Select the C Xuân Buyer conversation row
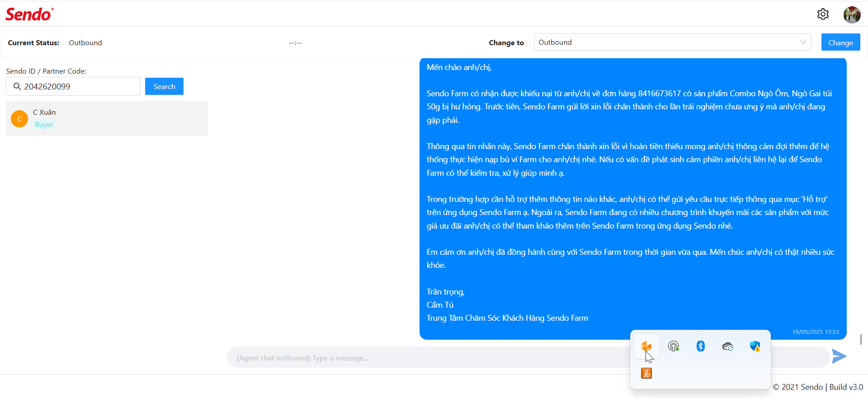 (107, 118)
